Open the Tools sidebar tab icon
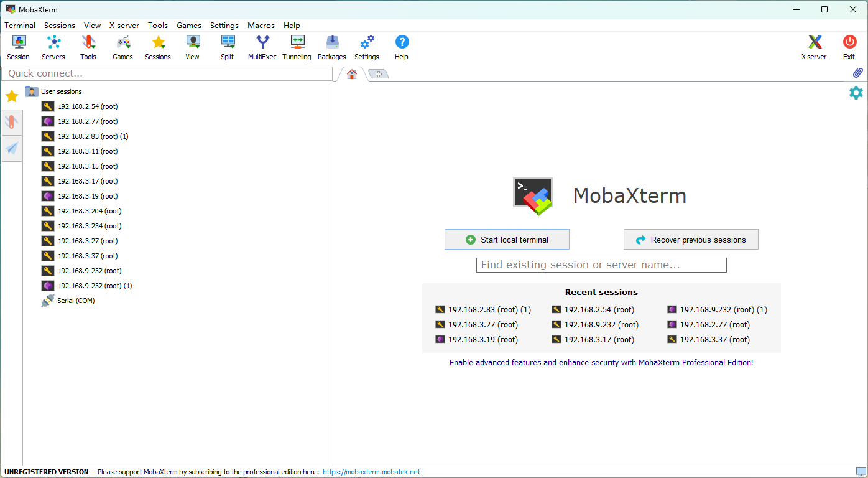The image size is (868, 478). click(12, 122)
